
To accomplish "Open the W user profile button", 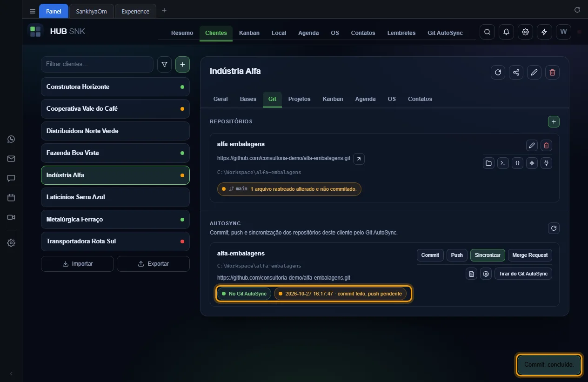I will [x=563, y=32].
